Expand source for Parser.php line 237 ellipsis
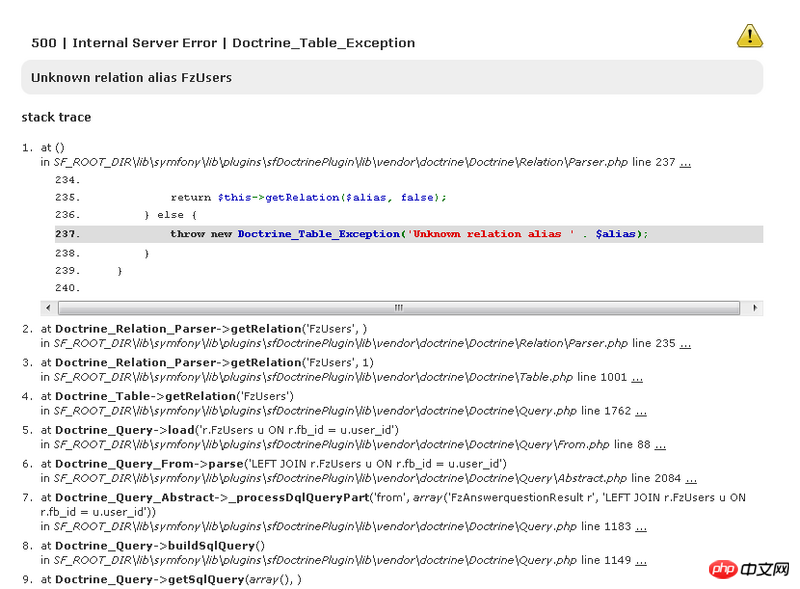 coord(685,163)
